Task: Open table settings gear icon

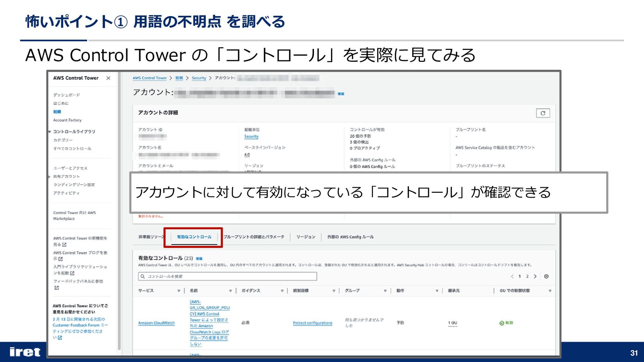Action: pyautogui.click(x=546, y=277)
